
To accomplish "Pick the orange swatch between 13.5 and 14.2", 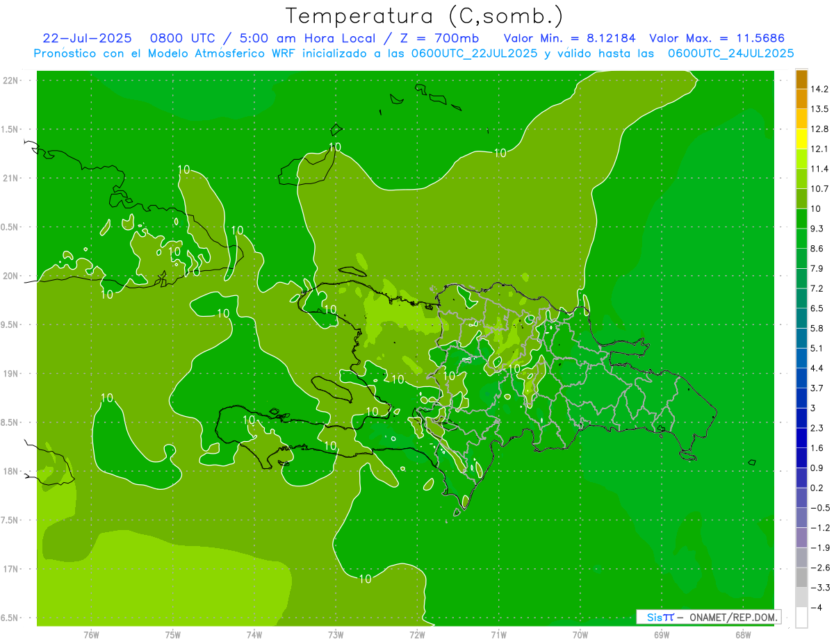I will [801, 99].
